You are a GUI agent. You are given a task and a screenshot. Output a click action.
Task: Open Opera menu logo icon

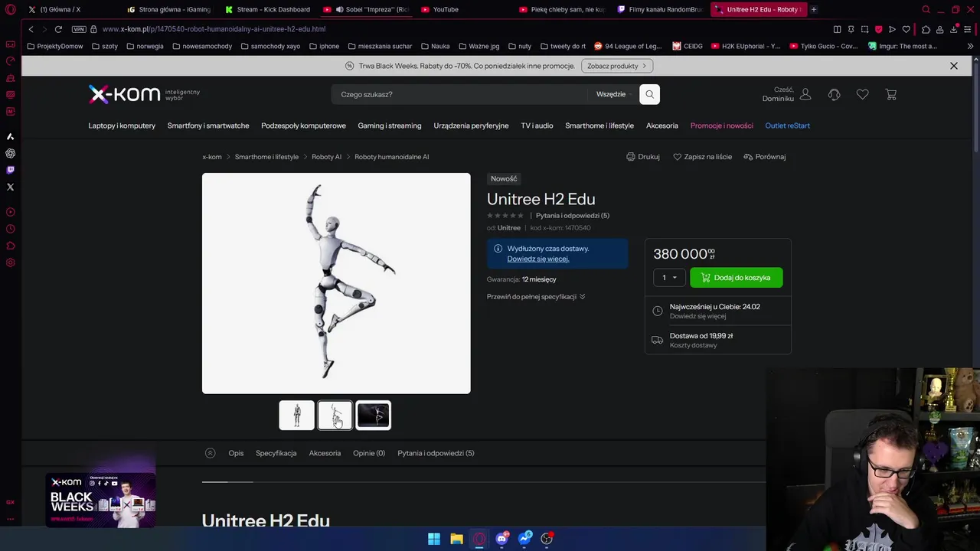[11, 9]
